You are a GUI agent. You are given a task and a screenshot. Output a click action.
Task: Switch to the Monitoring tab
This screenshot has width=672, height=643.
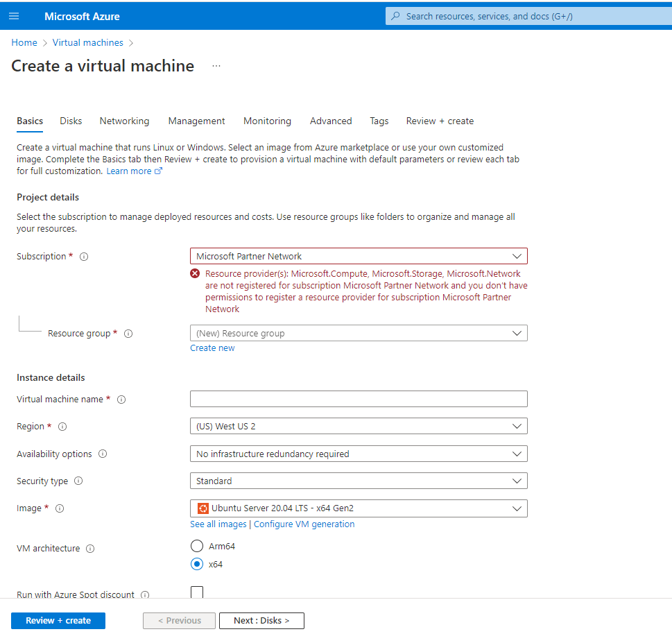click(267, 121)
